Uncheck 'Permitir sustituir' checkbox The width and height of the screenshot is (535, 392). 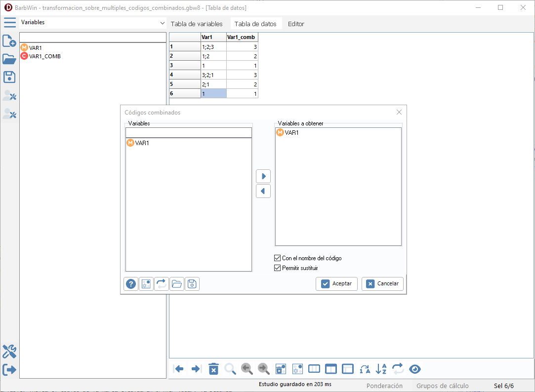(278, 268)
